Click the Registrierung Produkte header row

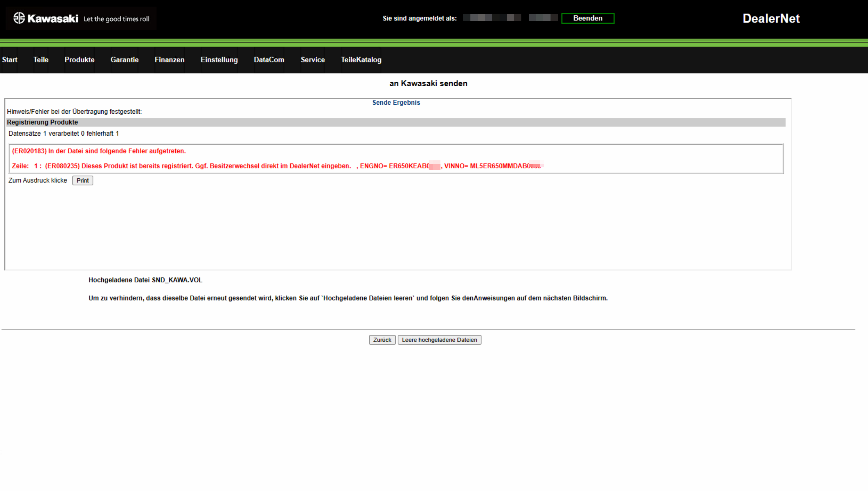[43, 122]
